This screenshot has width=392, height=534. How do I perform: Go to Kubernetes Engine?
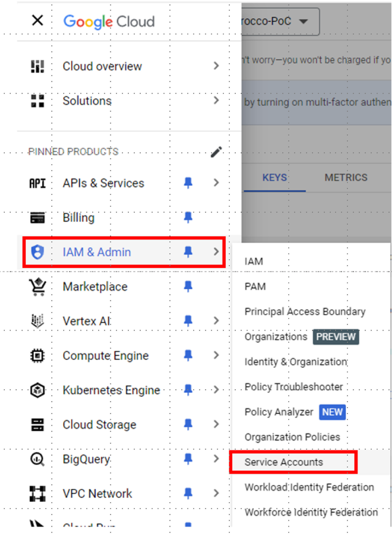coord(112,390)
